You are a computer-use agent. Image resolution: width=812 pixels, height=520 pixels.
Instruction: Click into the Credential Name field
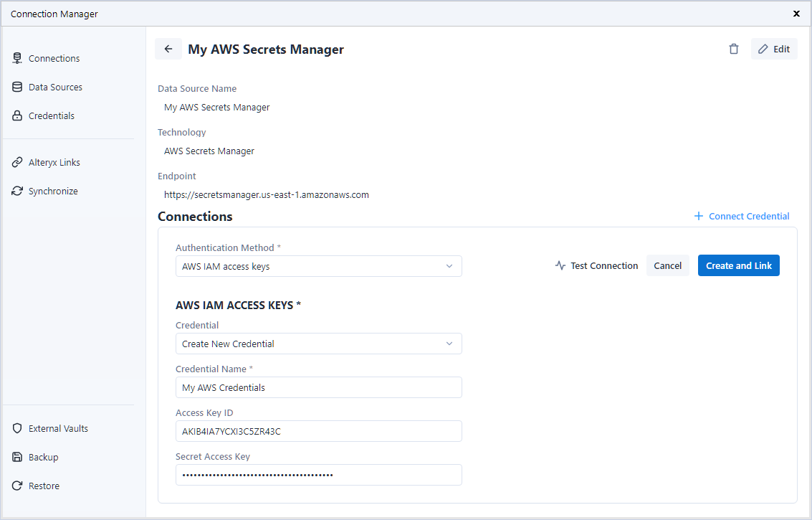pos(318,387)
